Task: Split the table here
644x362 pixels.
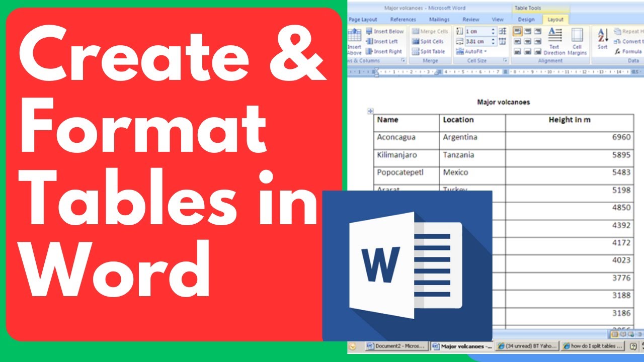Action: click(428, 51)
